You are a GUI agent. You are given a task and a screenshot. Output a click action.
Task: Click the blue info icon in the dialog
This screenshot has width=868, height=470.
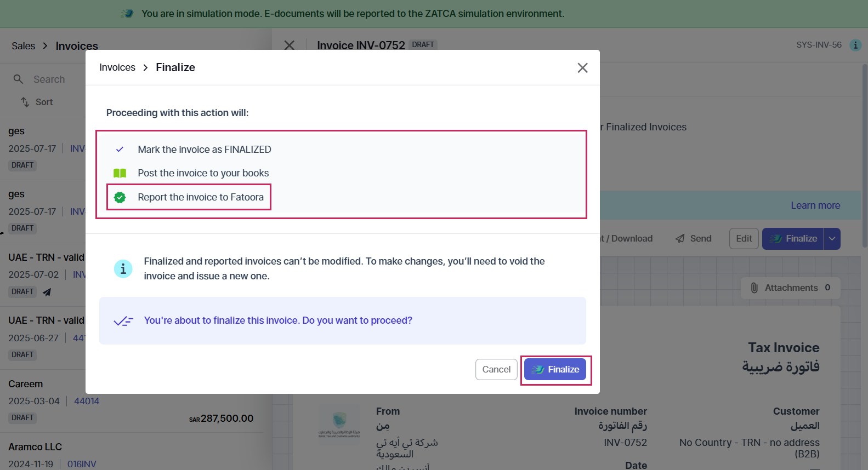pos(123,268)
